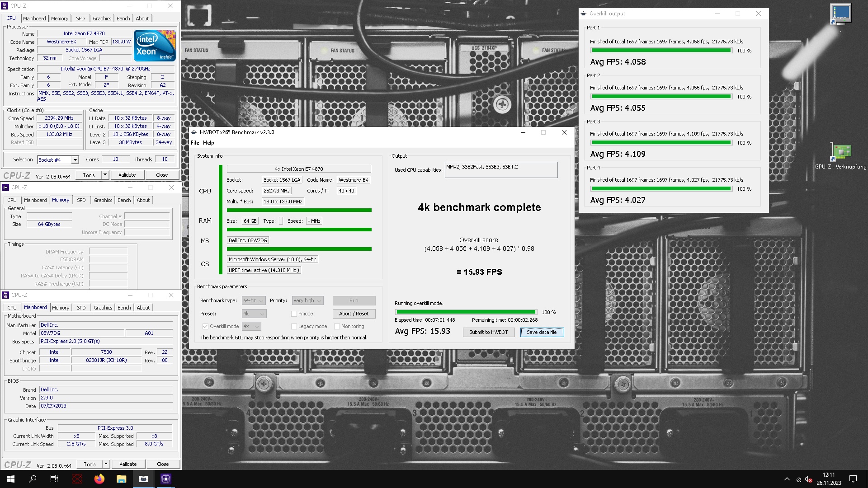Viewport: 868px width, 488px height.
Task: Click Abort / Reset button
Action: coord(354,314)
